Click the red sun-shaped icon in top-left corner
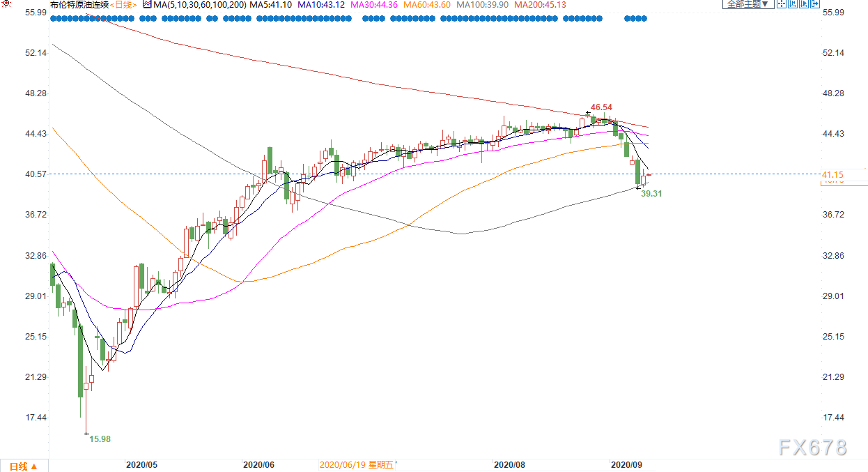The image size is (868, 472). [x=6, y=3]
